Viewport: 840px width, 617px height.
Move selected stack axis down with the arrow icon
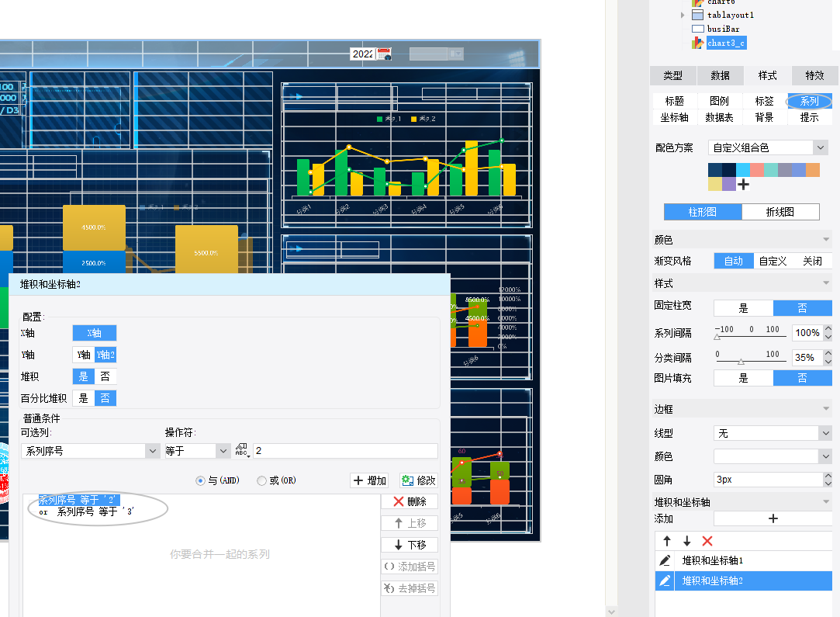(x=686, y=541)
